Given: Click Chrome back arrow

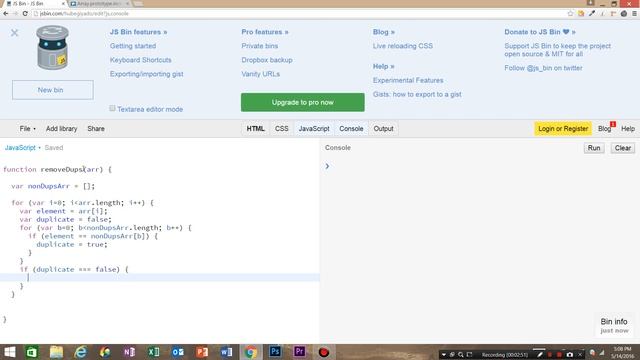Looking at the screenshot, I should tap(6, 13).
